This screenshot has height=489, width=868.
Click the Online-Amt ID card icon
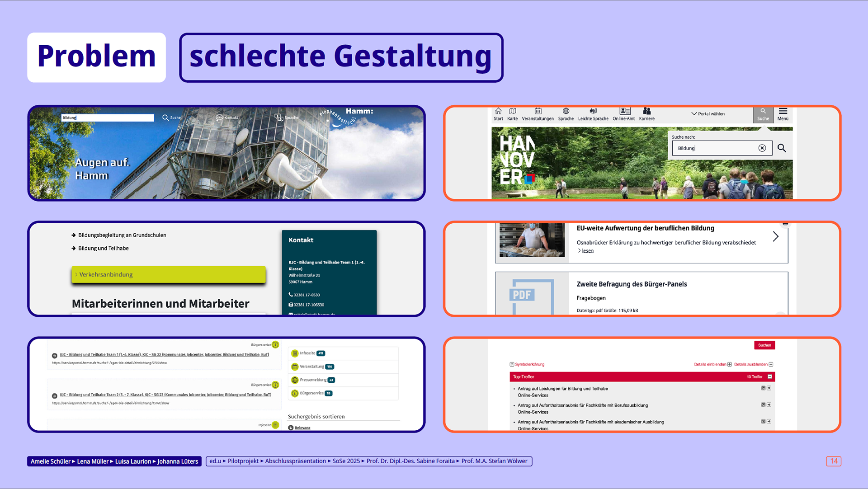[624, 111]
